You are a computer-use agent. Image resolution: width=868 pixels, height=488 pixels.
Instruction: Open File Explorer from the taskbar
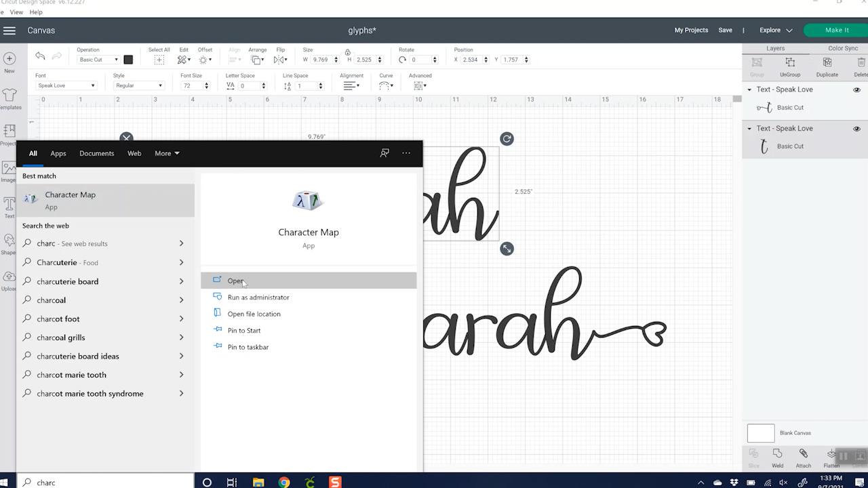pyautogui.click(x=258, y=483)
